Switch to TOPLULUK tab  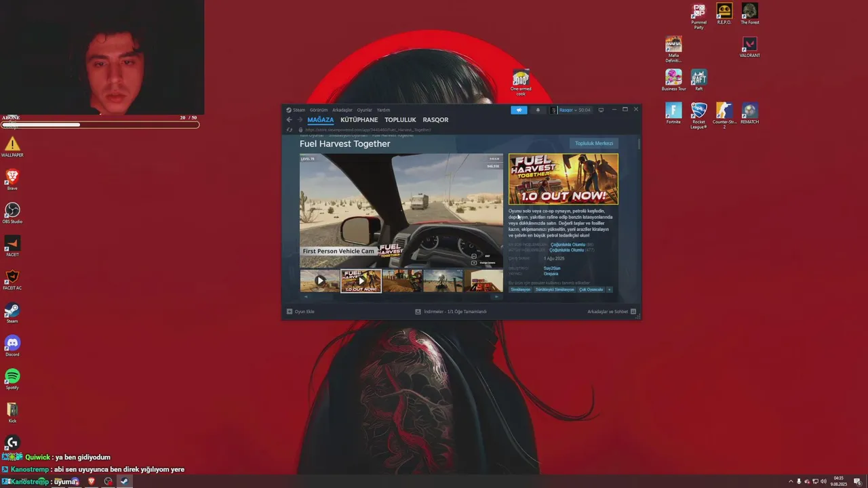point(400,120)
